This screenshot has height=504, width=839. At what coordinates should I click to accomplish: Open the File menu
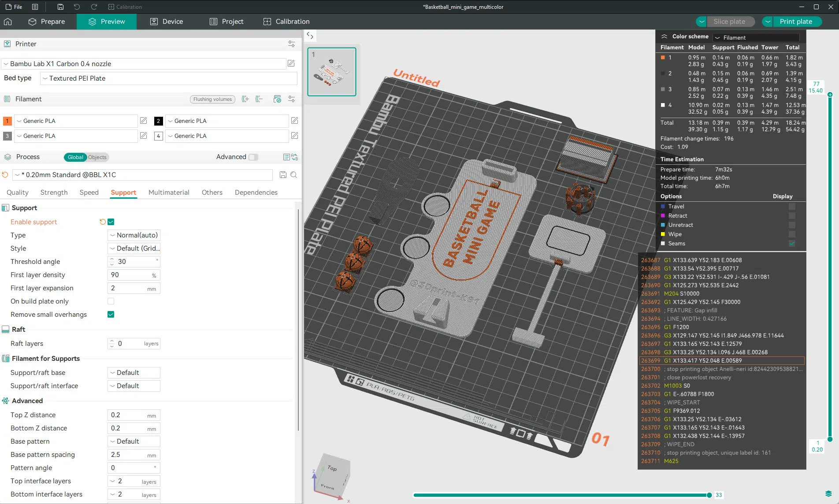pyautogui.click(x=14, y=7)
